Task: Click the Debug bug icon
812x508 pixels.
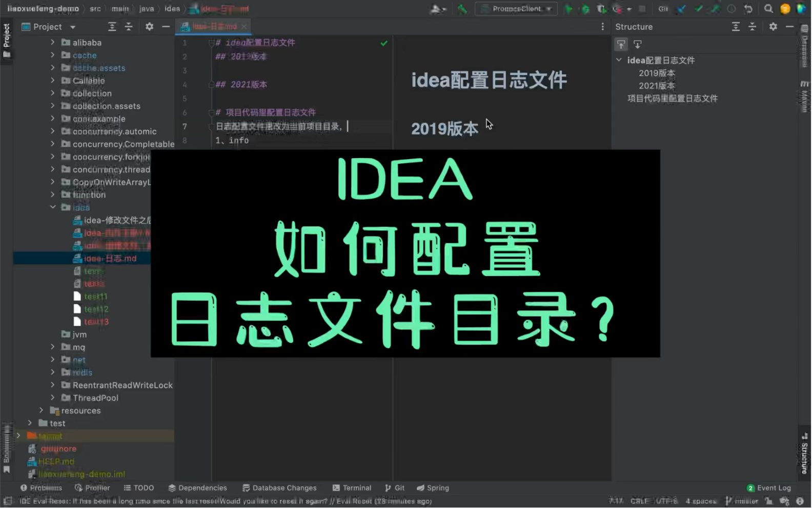Action: point(585,9)
